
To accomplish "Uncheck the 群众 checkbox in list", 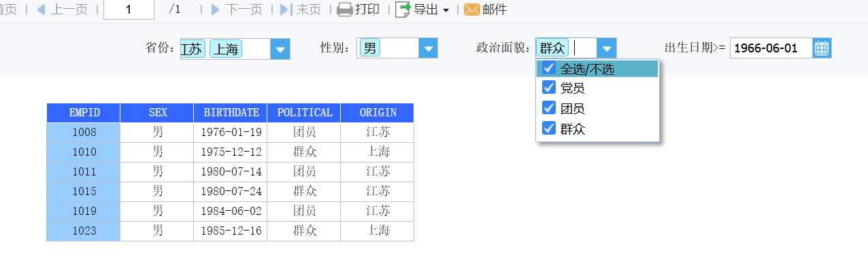I will point(549,128).
